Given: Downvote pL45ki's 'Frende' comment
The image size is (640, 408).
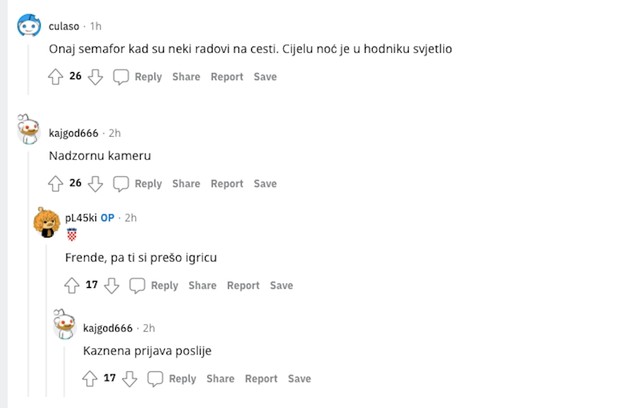Looking at the screenshot, I should 112,286.
